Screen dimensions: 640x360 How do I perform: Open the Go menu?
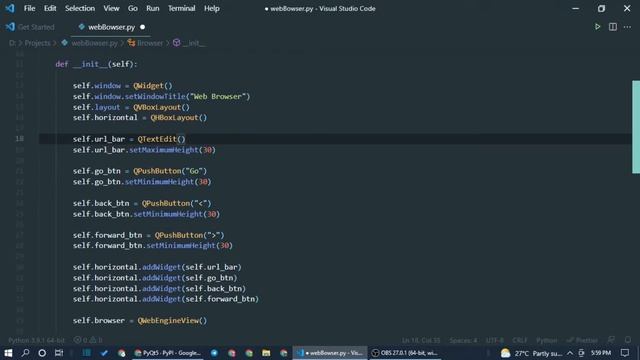(x=133, y=8)
